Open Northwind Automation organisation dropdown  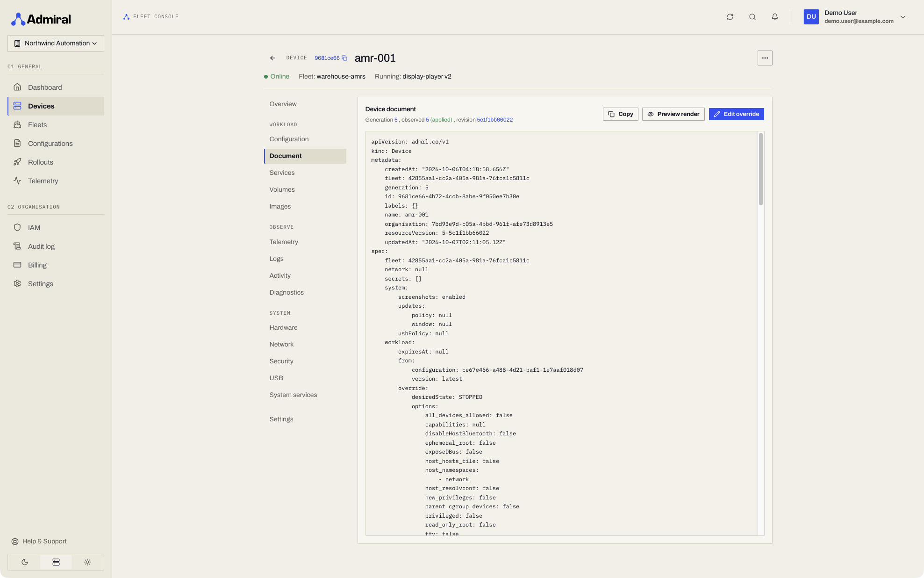click(56, 43)
